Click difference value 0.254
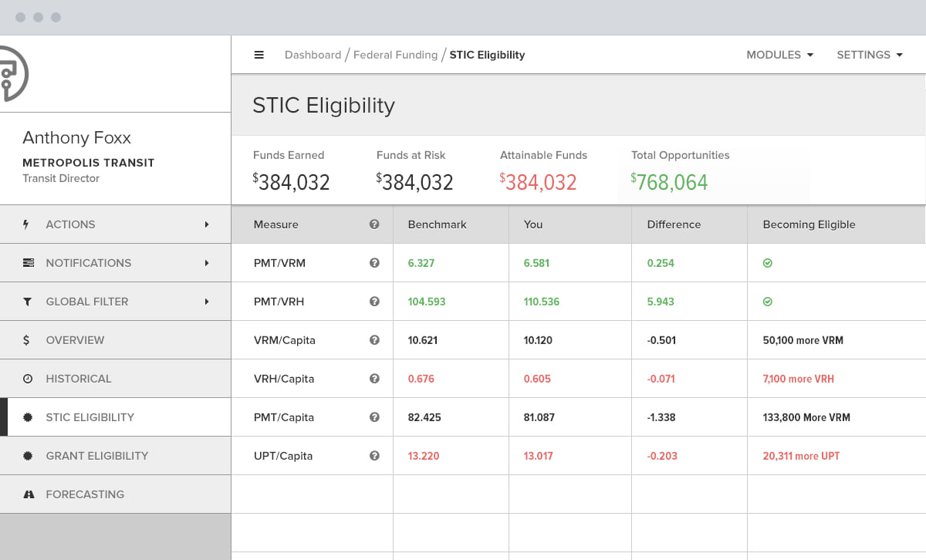 [x=661, y=263]
